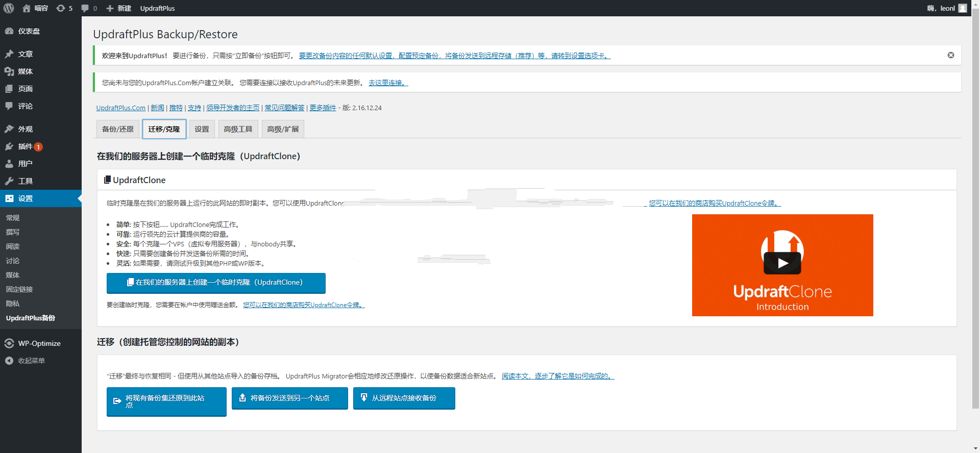The image size is (980, 453).
Task: Open 固定链接 settings submenu item
Action: click(x=19, y=289)
